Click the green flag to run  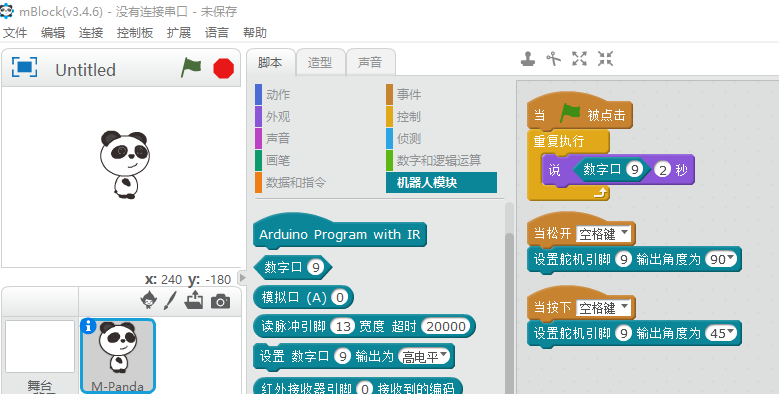191,68
